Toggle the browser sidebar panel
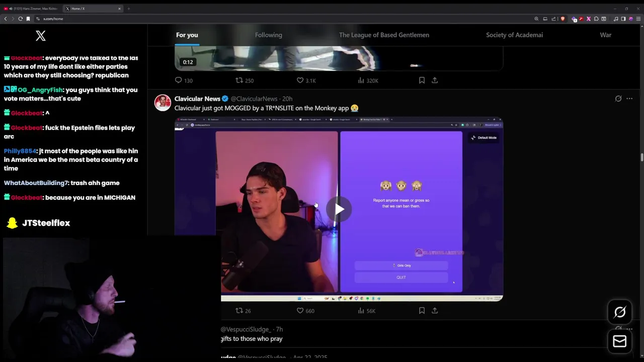This screenshot has width=644, height=362. pos(623,19)
